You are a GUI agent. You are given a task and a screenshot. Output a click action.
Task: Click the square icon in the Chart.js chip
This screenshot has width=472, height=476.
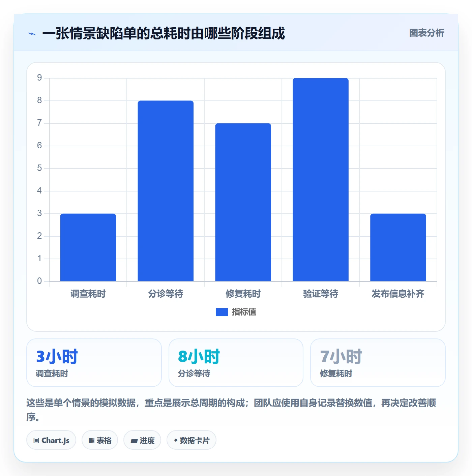coord(36,441)
